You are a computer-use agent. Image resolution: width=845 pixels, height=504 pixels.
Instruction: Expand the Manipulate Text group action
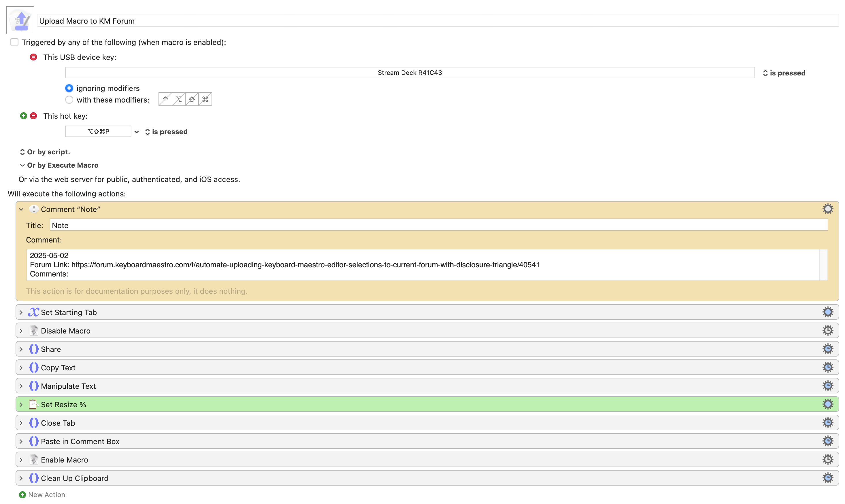pyautogui.click(x=21, y=386)
